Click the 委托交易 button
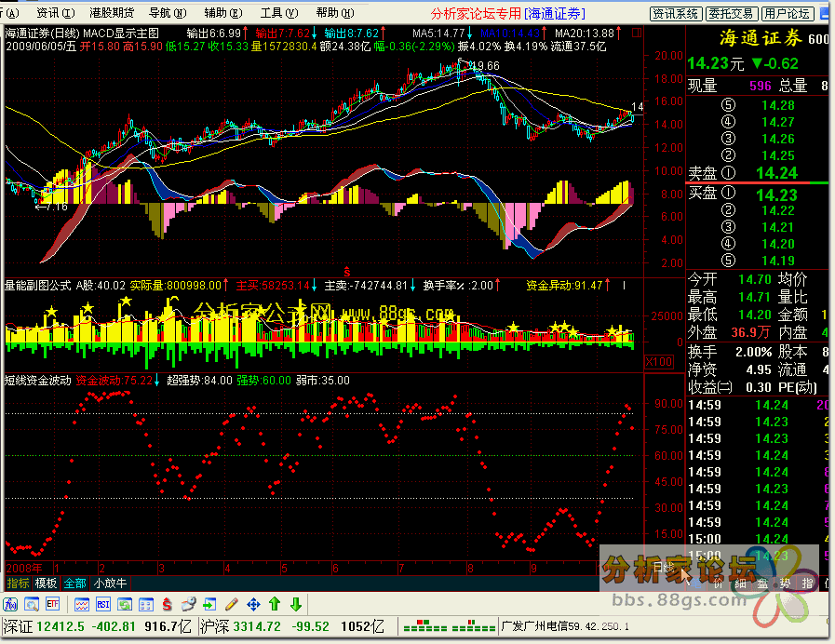Viewport: 835px width, 644px height. [731, 13]
